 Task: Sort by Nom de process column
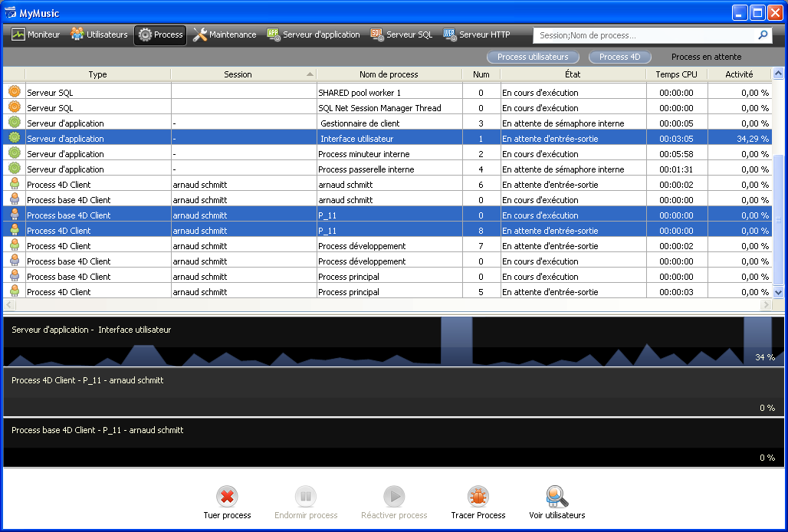click(x=389, y=74)
